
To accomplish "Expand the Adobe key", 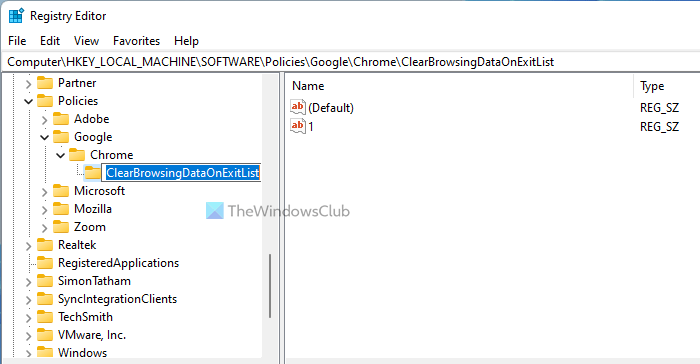I will coord(44,120).
